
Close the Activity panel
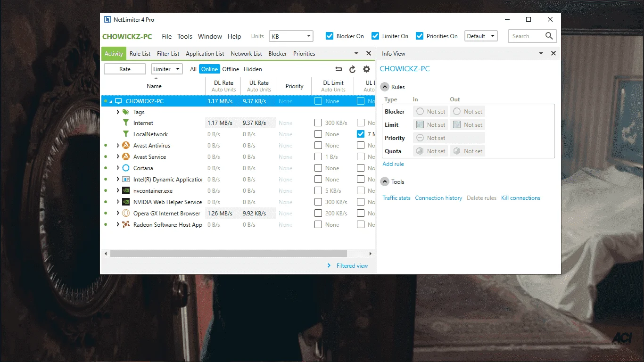coord(369,54)
